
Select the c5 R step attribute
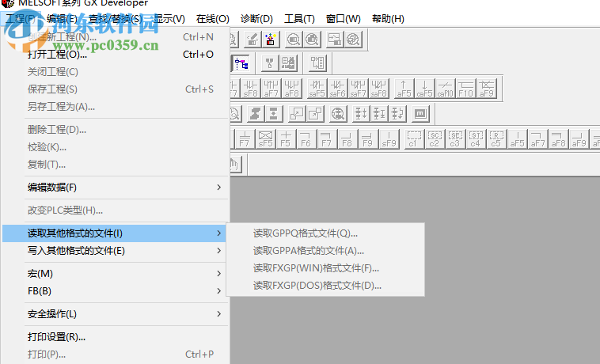pyautogui.click(x=496, y=138)
